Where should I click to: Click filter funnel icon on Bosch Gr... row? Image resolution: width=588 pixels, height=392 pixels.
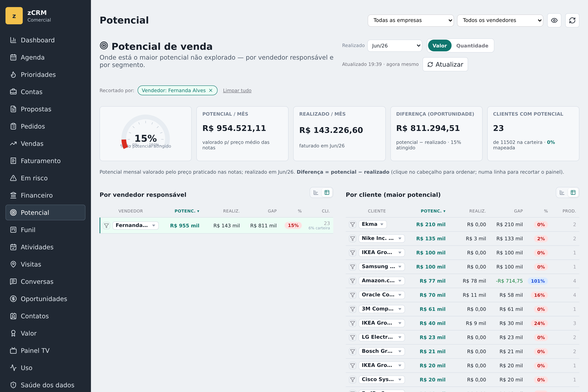[352, 351]
